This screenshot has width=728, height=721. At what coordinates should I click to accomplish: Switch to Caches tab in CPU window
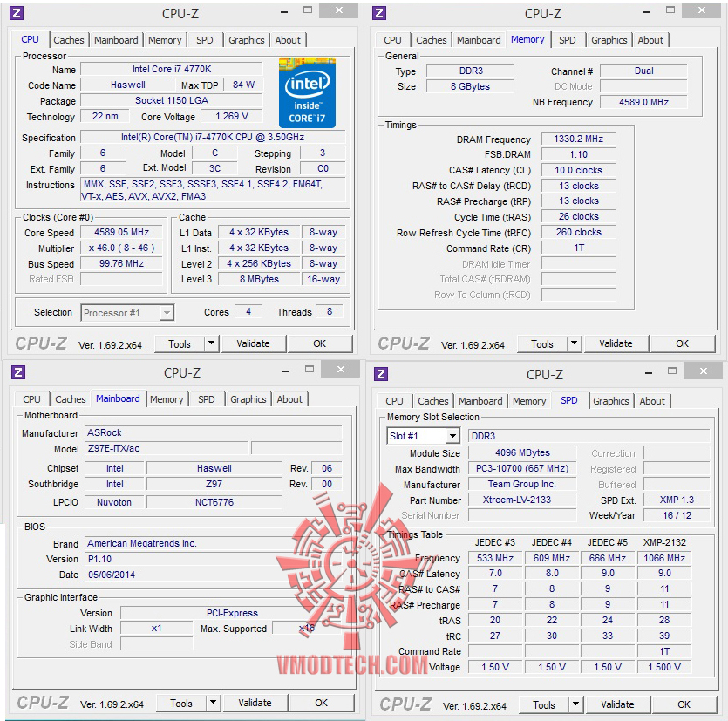(69, 40)
